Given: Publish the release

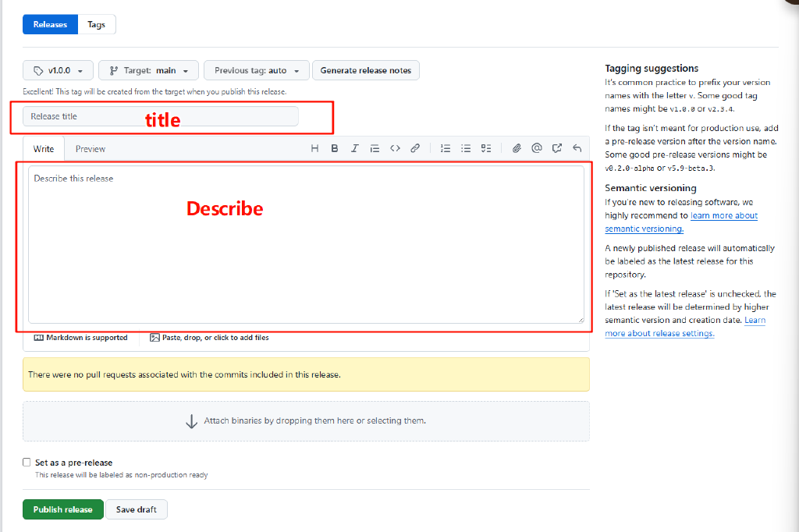Looking at the screenshot, I should [x=62, y=509].
